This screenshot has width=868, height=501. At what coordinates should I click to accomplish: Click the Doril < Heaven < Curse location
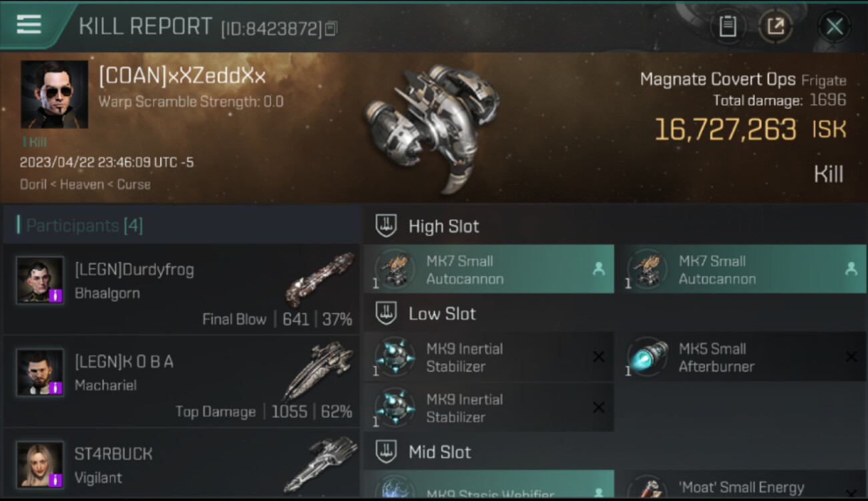[x=85, y=184]
